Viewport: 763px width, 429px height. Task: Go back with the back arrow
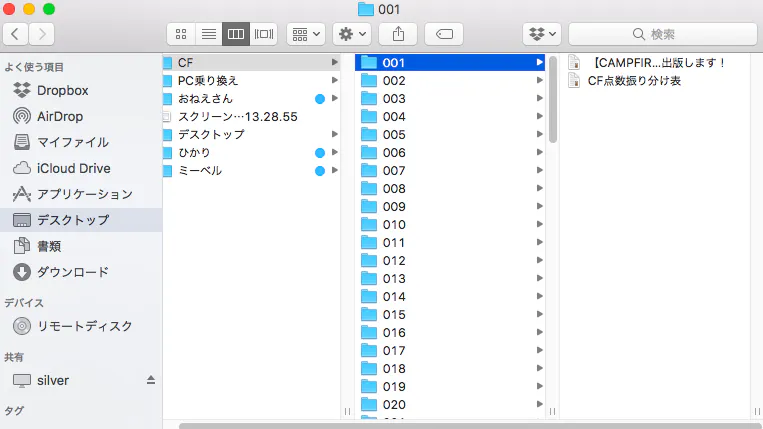16,34
